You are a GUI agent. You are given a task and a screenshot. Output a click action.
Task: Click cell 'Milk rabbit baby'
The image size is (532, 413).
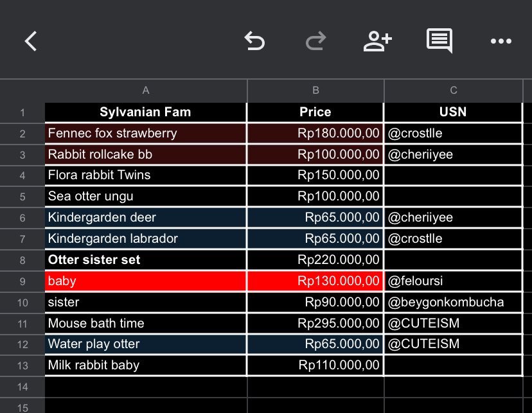(x=146, y=365)
